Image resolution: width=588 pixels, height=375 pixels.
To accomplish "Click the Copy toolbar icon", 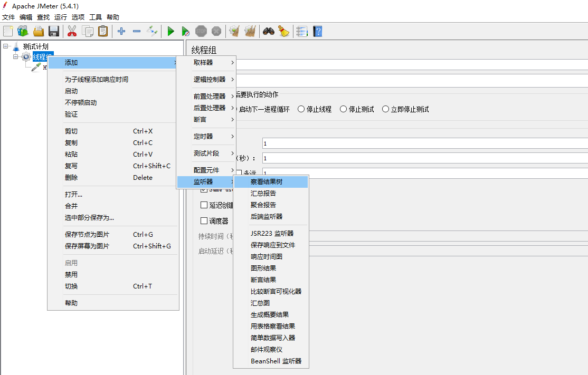I will pyautogui.click(x=88, y=31).
